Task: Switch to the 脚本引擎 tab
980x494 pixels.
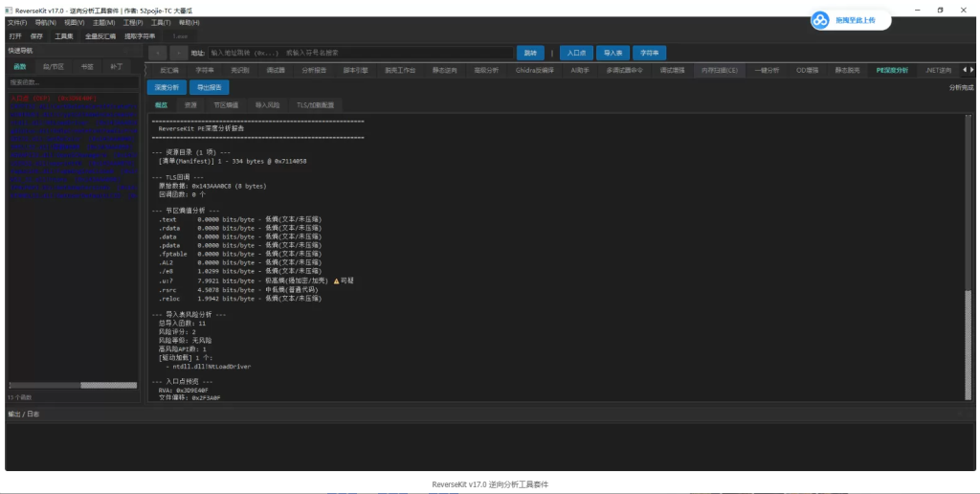Action: pos(356,70)
